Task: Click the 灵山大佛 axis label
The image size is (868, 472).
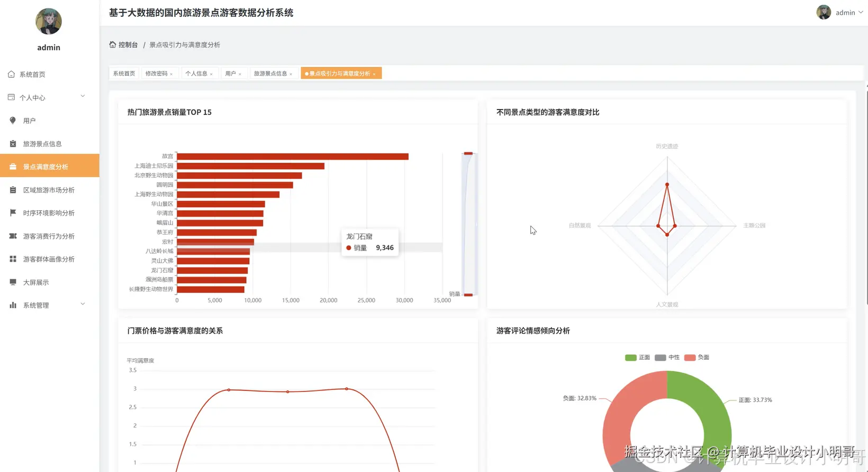Action: 162,261
